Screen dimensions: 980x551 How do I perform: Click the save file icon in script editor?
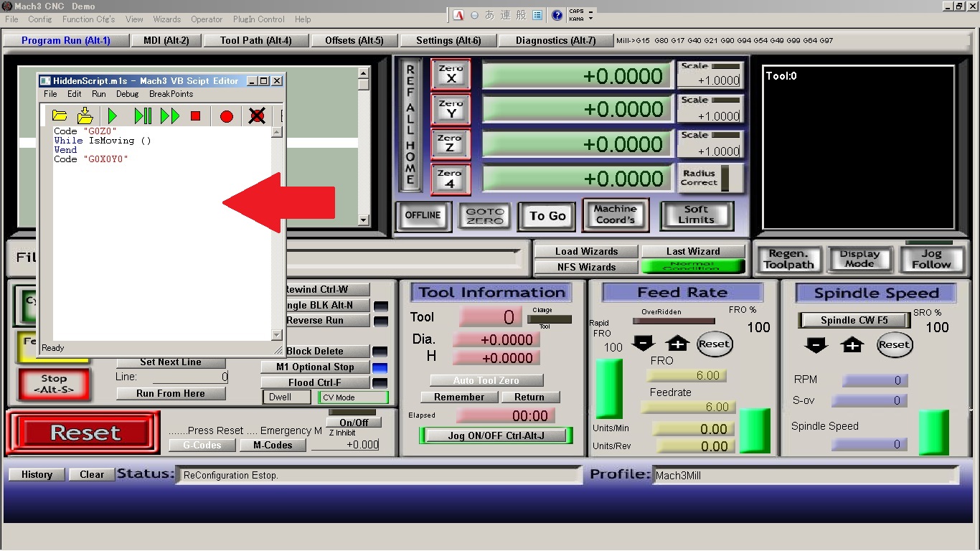click(x=85, y=116)
